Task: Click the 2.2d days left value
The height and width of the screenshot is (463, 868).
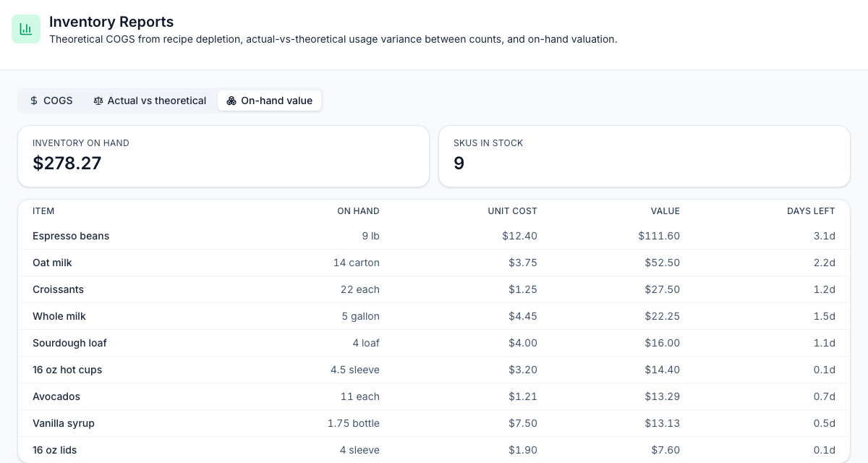Action: (x=825, y=263)
